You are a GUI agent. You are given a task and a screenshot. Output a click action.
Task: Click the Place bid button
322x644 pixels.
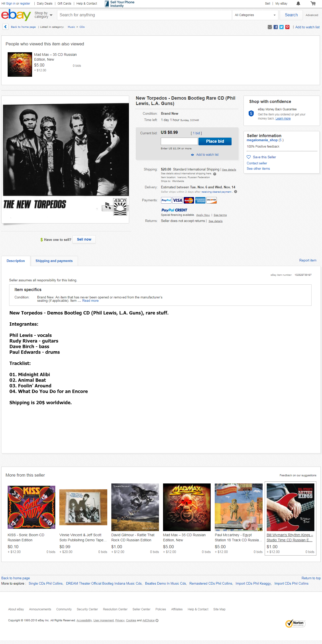pos(215,141)
